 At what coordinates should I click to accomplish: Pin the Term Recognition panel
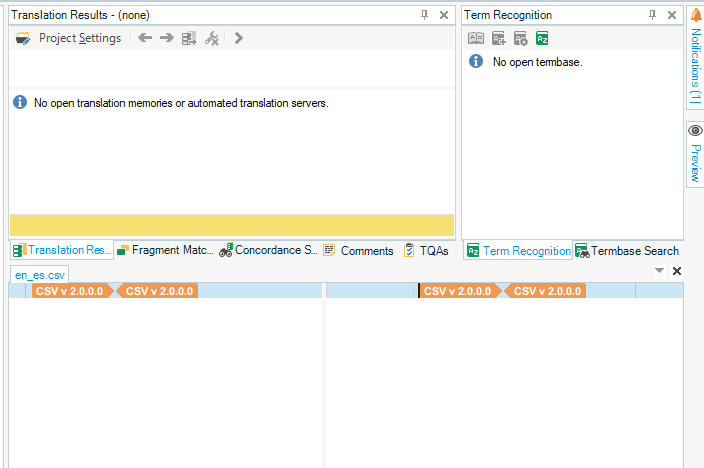point(652,15)
